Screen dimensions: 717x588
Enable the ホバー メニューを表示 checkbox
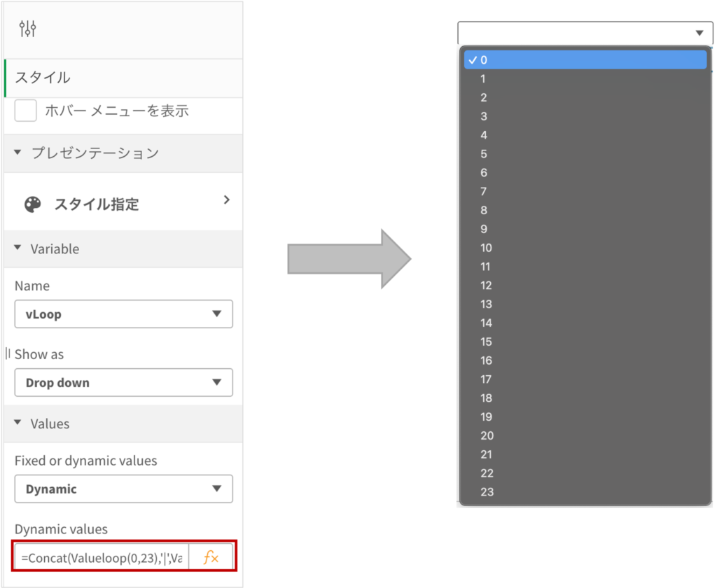[x=26, y=111]
